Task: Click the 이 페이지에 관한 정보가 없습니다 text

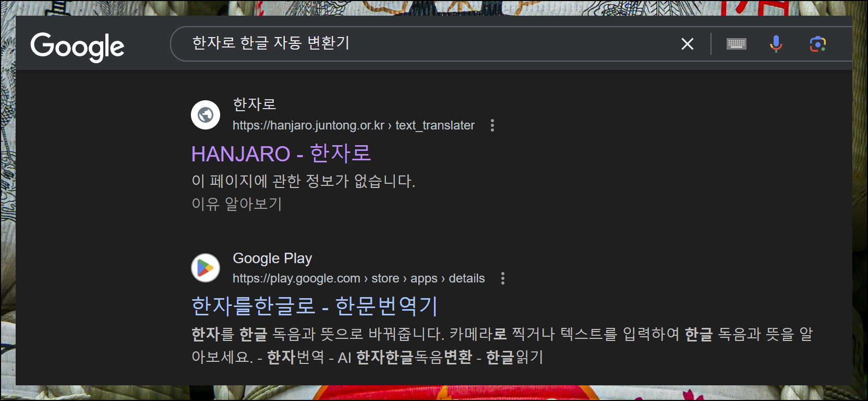Action: pyautogui.click(x=304, y=181)
